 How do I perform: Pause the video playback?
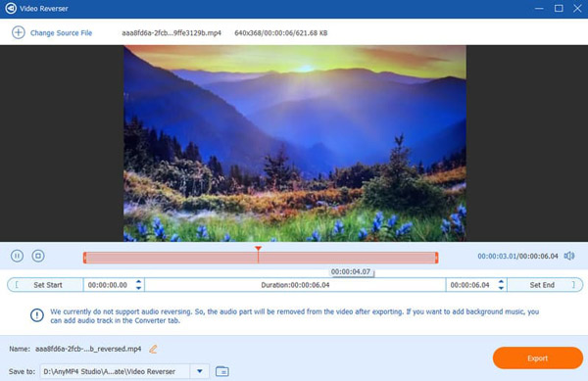tap(17, 256)
